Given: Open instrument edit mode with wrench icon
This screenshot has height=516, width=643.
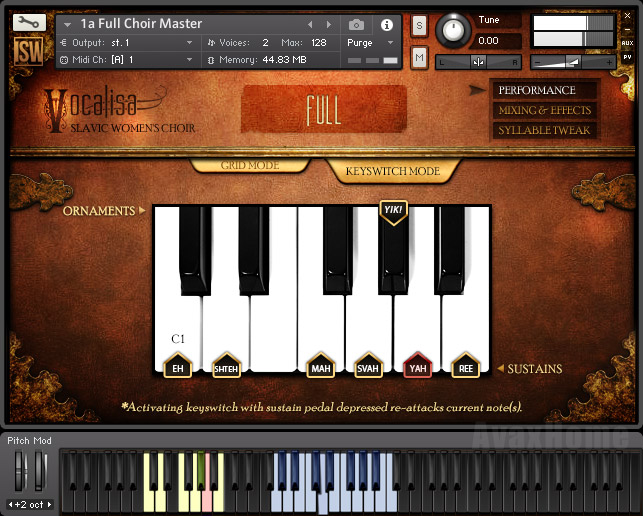Looking at the screenshot, I should pos(29,22).
